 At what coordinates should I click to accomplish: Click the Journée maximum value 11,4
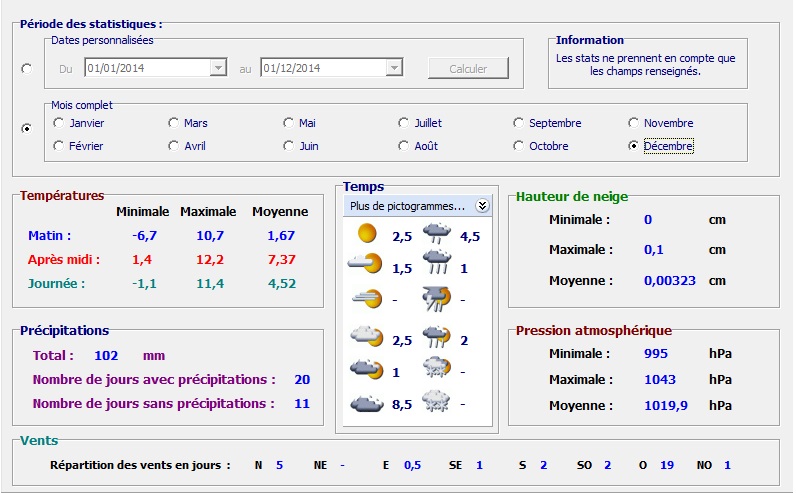click(210, 283)
